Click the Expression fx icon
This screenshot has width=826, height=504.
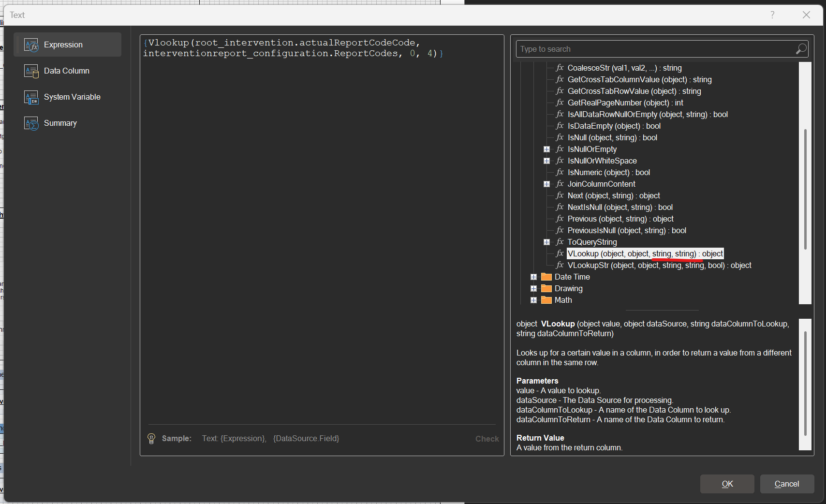(31, 45)
